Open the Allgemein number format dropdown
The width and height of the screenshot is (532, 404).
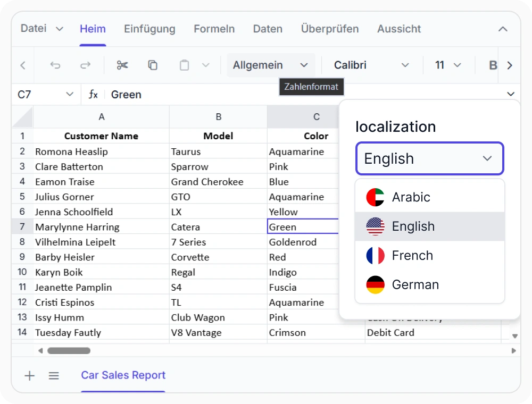[x=270, y=65]
